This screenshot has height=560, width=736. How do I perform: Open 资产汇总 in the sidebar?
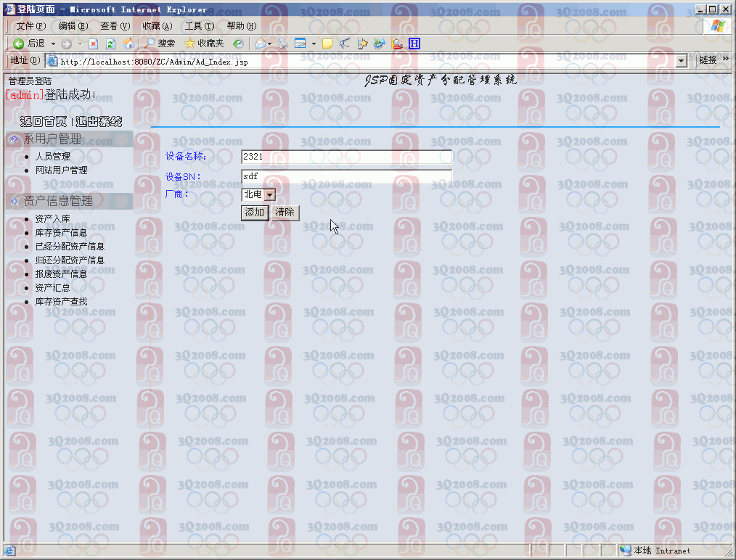[52, 287]
